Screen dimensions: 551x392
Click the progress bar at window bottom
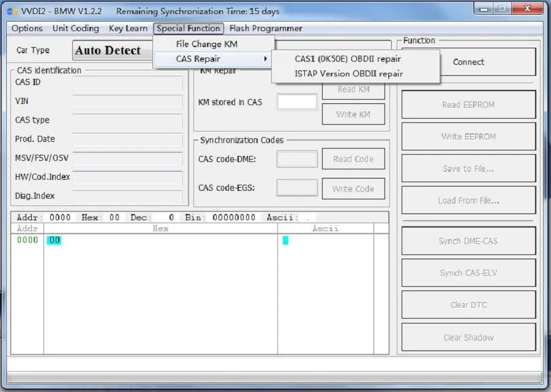(274, 377)
